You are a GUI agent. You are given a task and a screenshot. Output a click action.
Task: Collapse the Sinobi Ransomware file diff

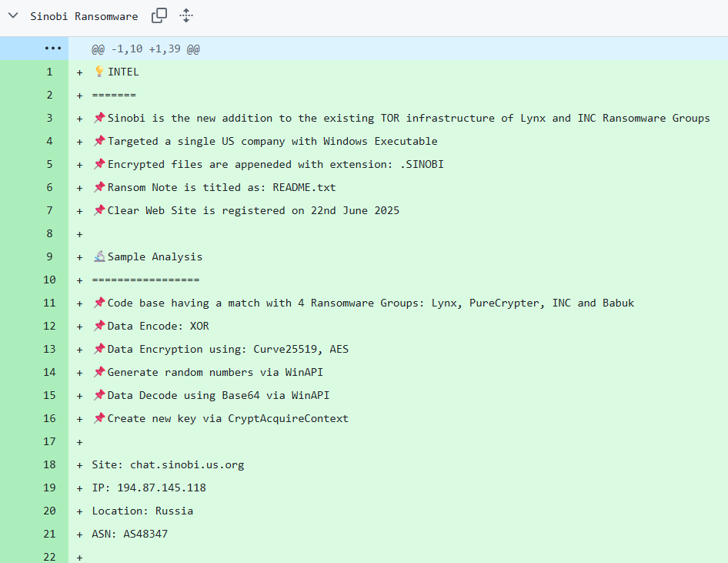[13, 15]
